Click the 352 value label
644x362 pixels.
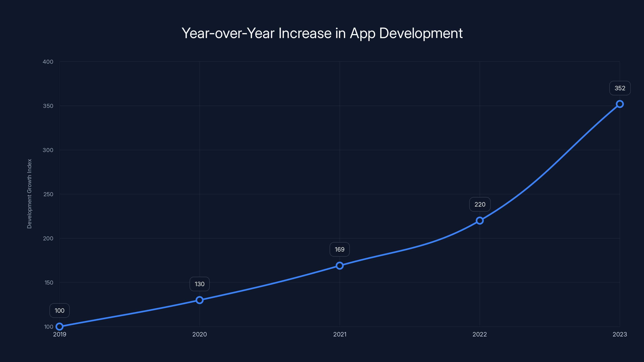tap(619, 88)
